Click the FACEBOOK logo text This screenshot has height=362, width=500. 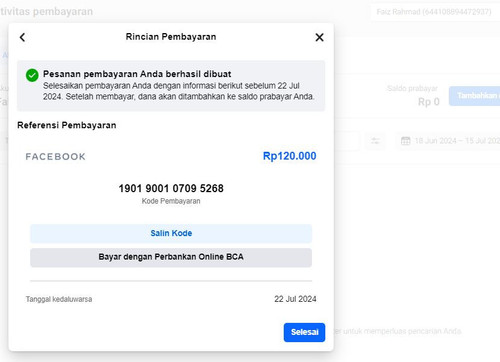point(56,157)
